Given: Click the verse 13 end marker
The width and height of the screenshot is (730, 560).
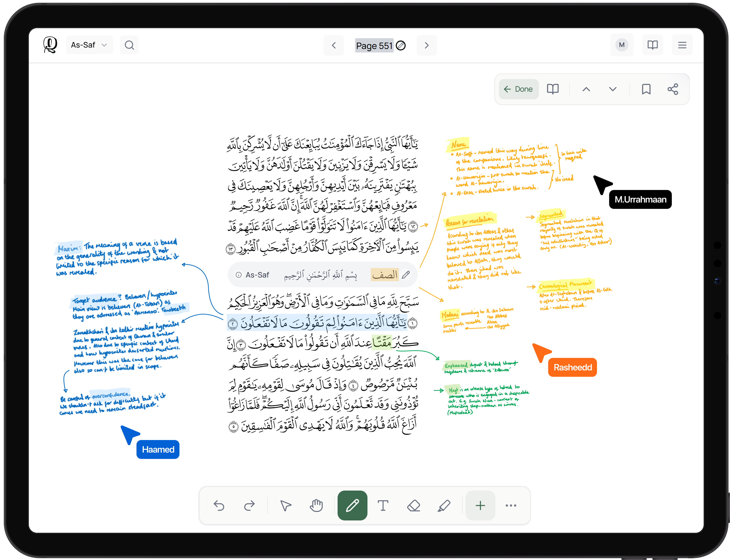Looking at the screenshot, I should (231, 249).
